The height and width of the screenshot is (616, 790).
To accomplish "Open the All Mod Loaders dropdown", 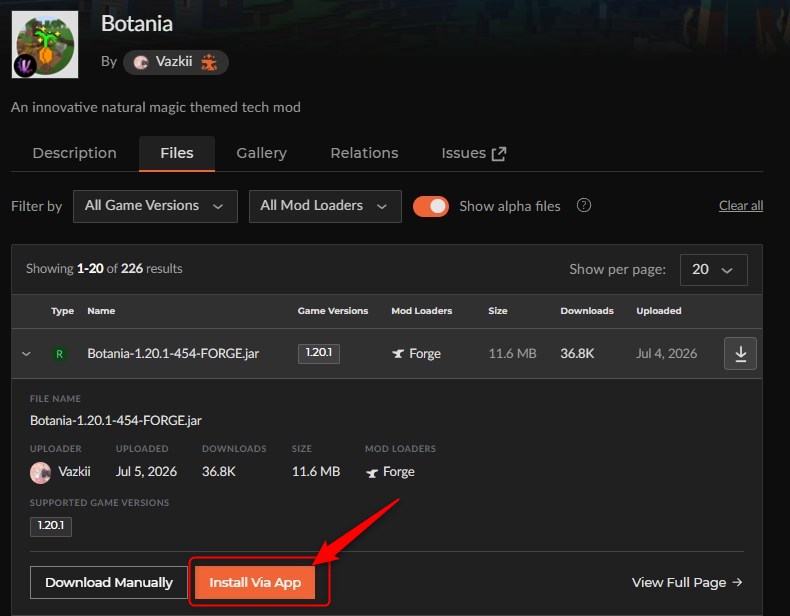I will point(325,206).
